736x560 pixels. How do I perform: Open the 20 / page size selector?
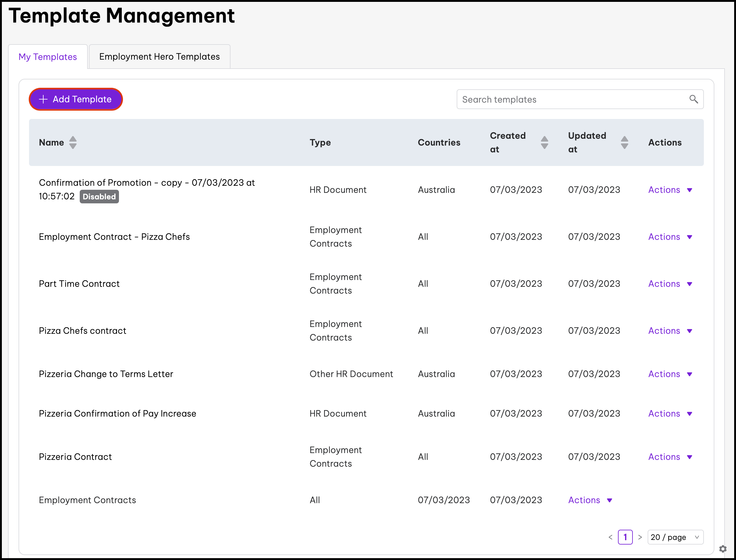(675, 537)
